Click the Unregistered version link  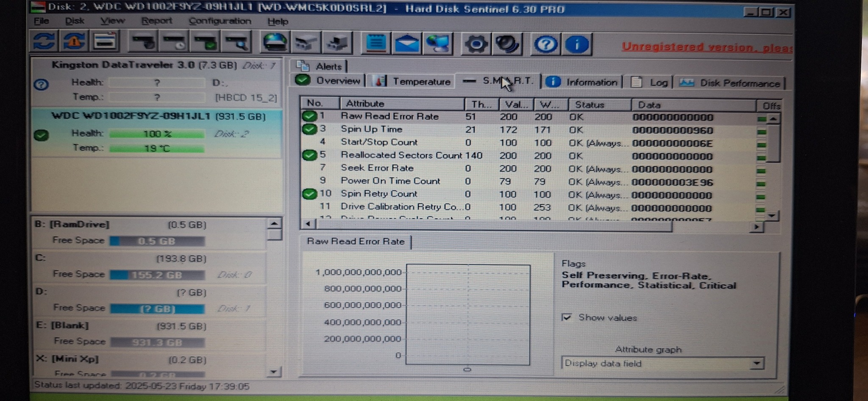tap(707, 47)
